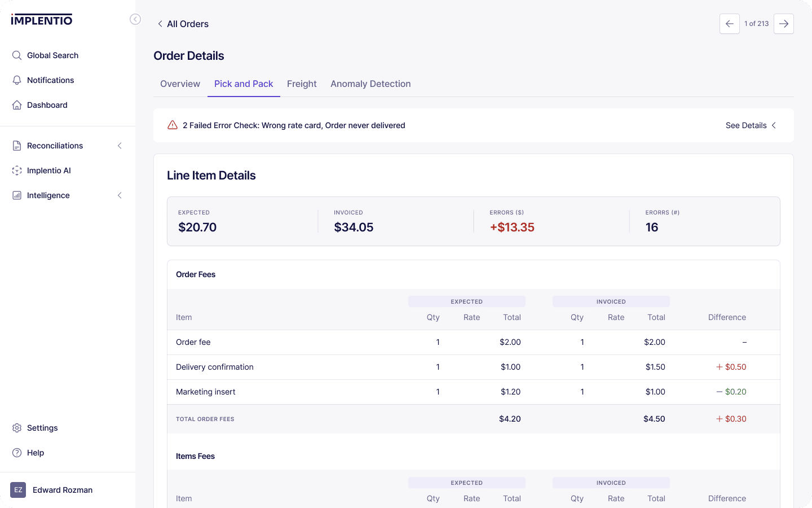
Task: Go to next order with right arrow
Action: click(x=784, y=24)
